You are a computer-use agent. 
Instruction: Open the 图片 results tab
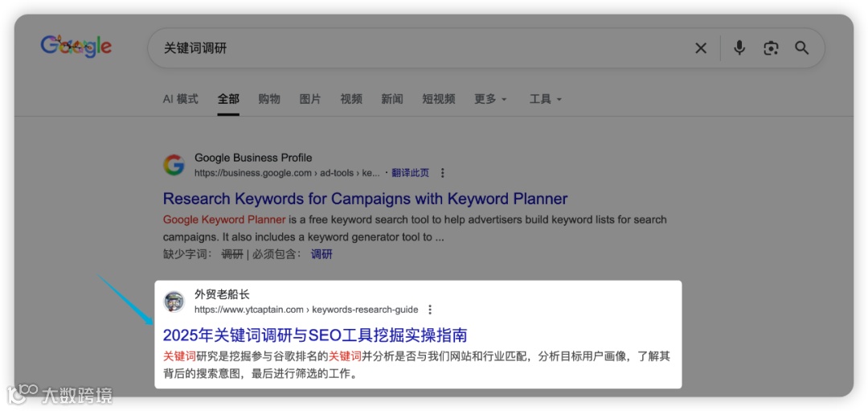[310, 99]
